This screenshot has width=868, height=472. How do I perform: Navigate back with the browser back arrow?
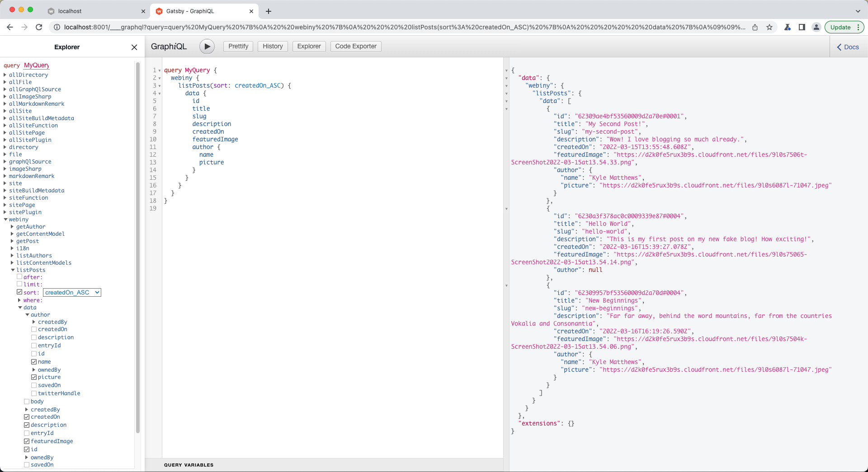tap(10, 27)
